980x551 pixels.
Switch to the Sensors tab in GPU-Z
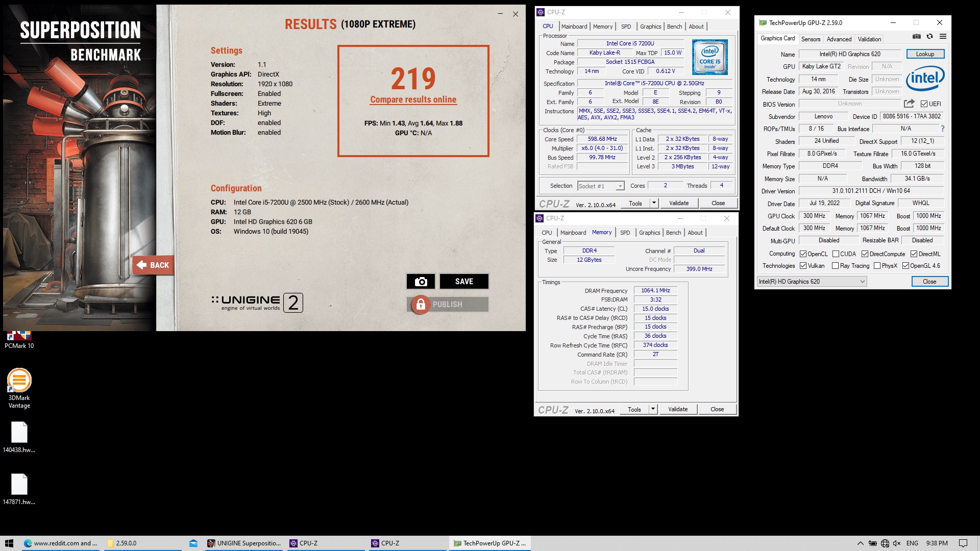(811, 39)
